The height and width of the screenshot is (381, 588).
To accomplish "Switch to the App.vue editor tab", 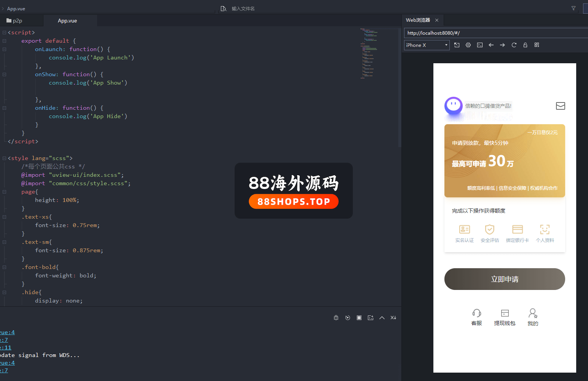I will (67, 21).
